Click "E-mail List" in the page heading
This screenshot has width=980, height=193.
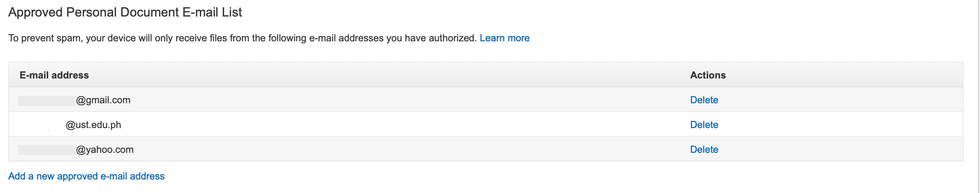(212, 12)
